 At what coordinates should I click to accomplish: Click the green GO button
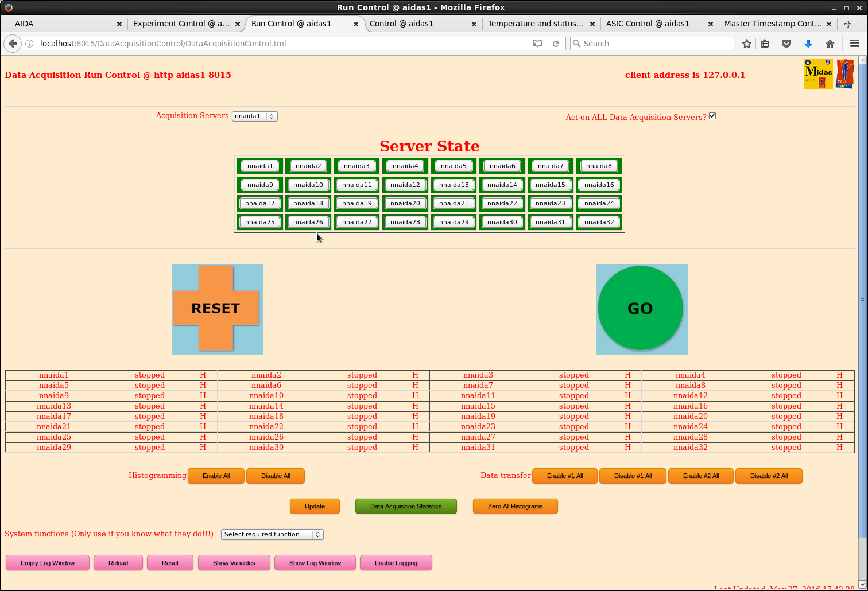pyautogui.click(x=641, y=308)
